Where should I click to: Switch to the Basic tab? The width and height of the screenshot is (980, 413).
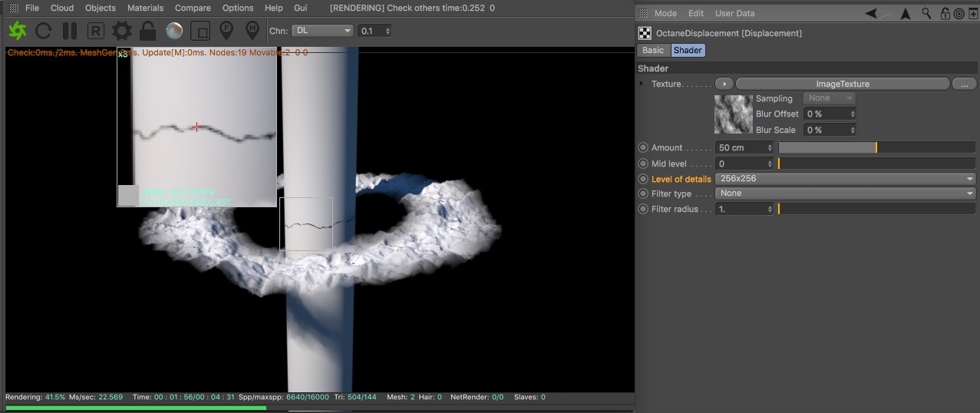pos(653,50)
